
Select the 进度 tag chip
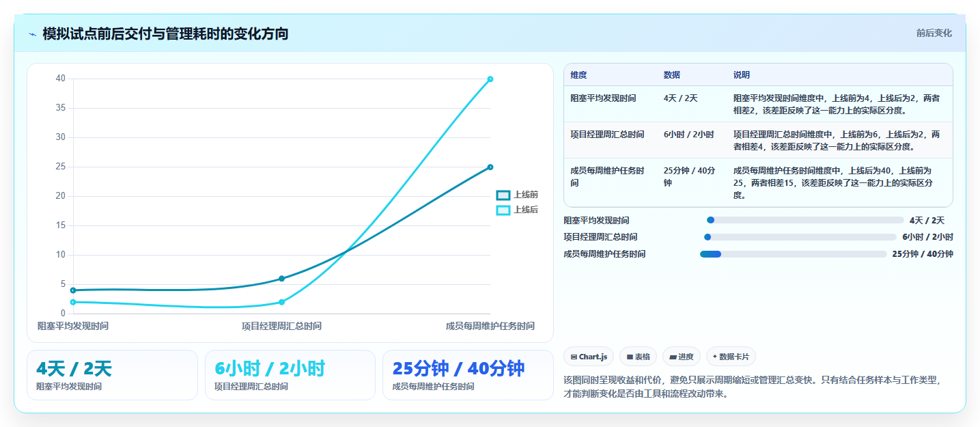[682, 357]
